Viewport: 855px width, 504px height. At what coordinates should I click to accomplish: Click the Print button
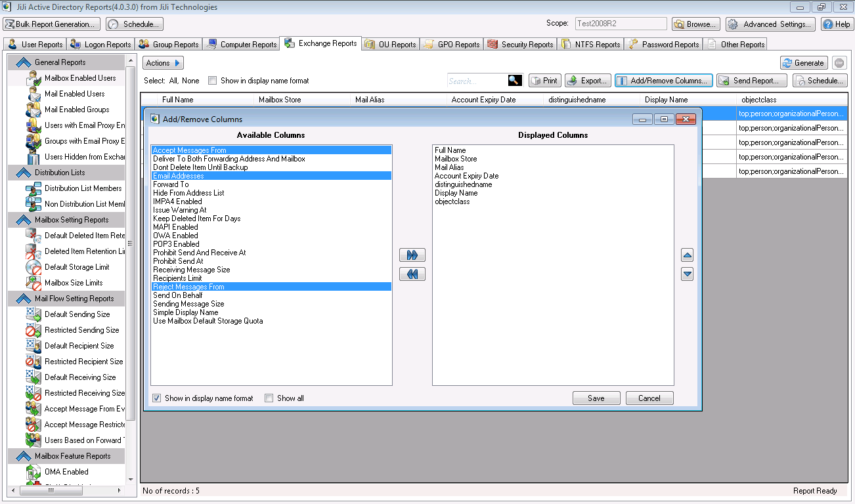pos(544,81)
